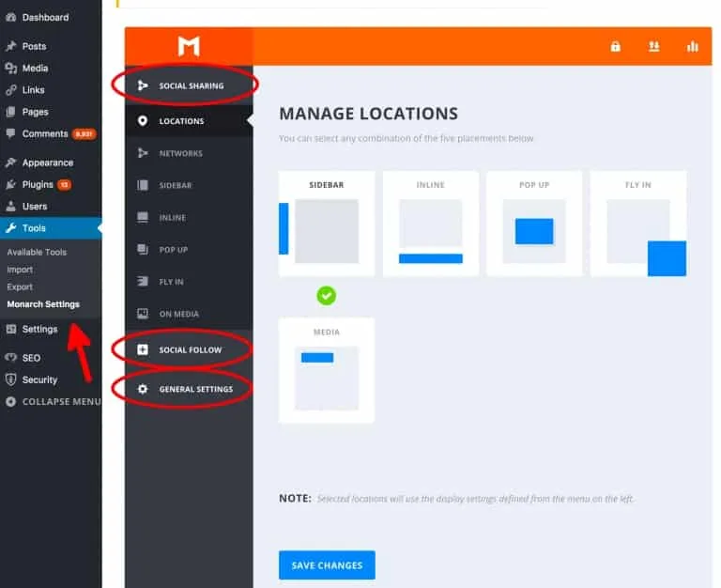Open the statistics bar chart icon

coord(693,46)
